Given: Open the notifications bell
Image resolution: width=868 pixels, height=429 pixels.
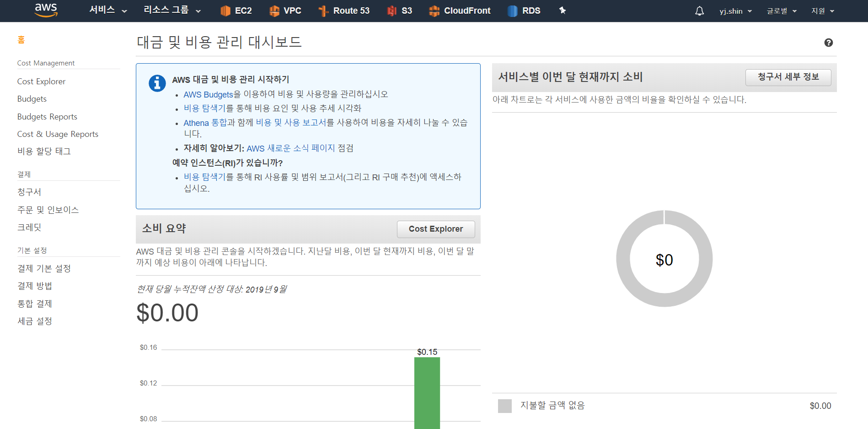Looking at the screenshot, I should point(700,11).
